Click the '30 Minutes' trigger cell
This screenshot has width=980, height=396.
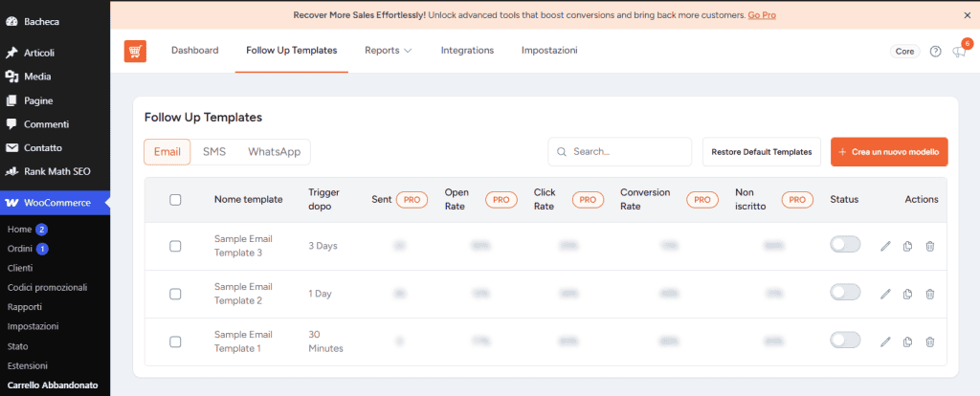325,341
